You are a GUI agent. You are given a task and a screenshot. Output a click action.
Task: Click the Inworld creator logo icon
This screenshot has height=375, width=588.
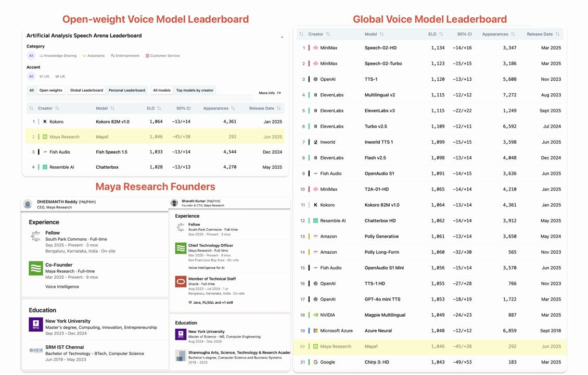point(315,142)
